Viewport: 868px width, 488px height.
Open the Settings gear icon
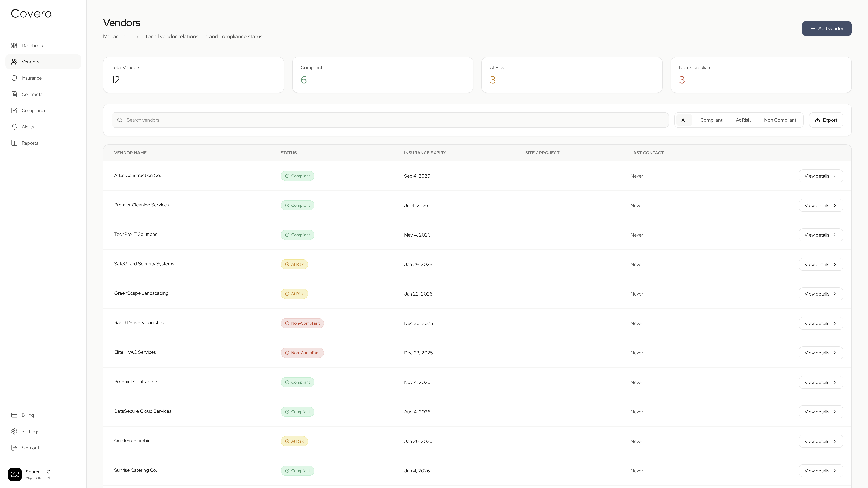tap(14, 431)
